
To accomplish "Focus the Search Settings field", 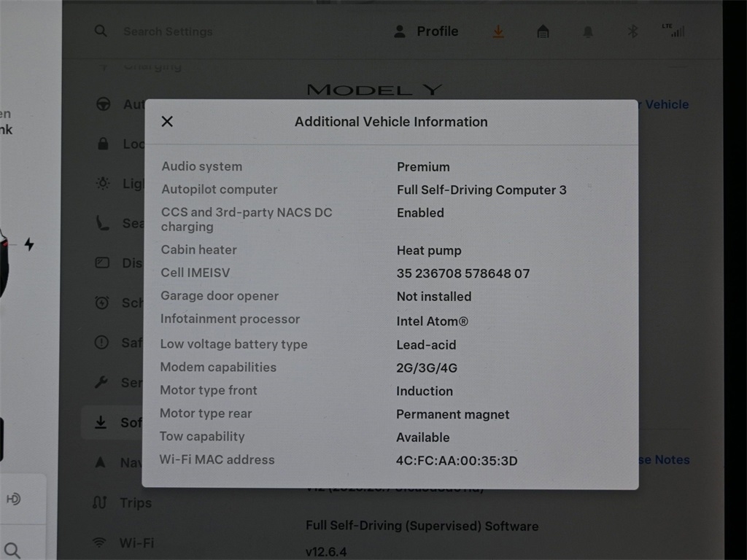I will (x=168, y=31).
